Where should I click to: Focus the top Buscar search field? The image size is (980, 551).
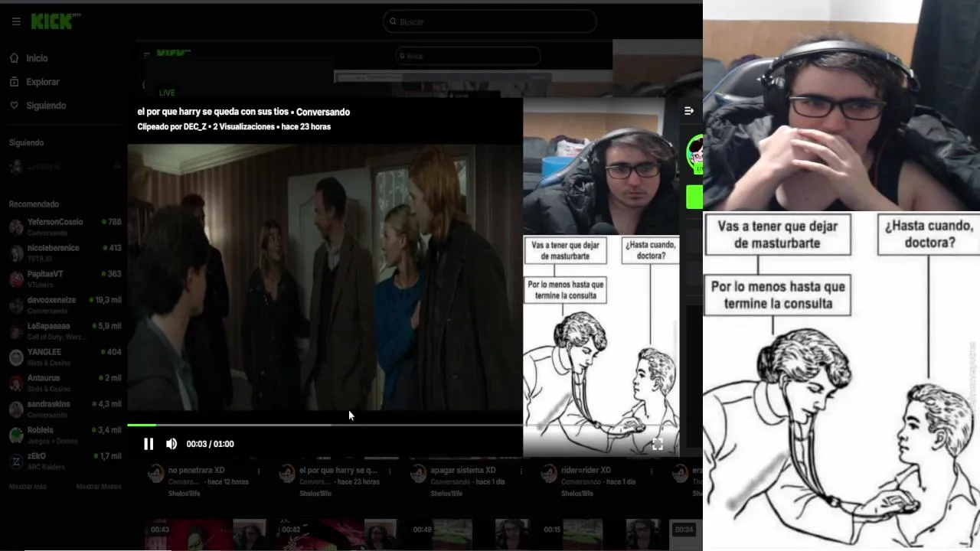tap(490, 21)
